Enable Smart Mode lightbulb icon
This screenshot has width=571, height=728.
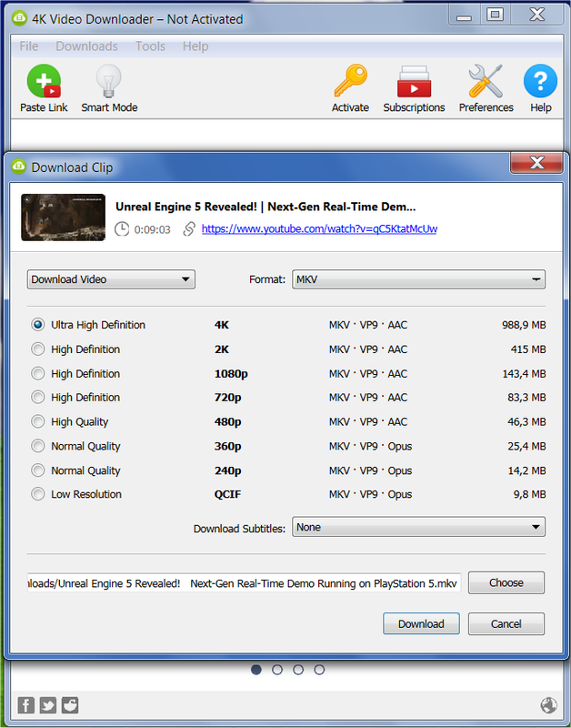[108, 81]
